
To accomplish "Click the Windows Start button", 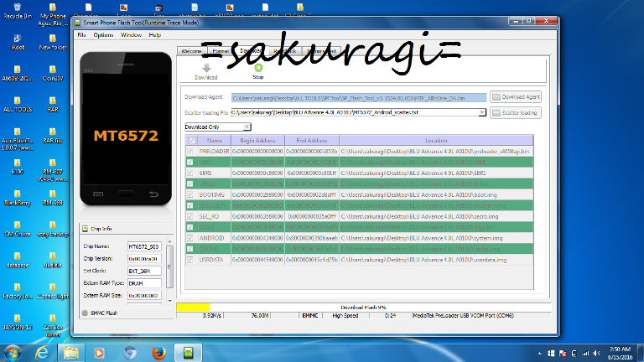I will [12, 350].
